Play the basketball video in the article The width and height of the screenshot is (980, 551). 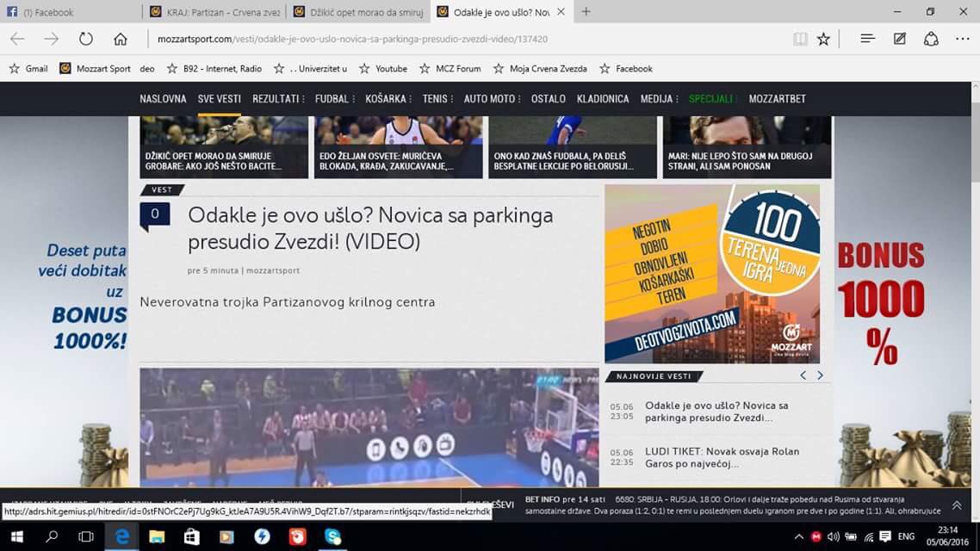(369, 427)
